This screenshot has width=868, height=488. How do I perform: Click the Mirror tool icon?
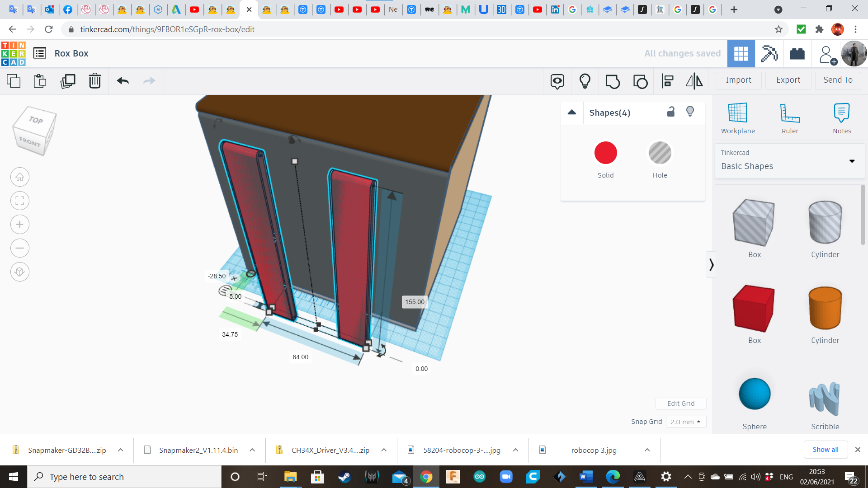point(694,81)
